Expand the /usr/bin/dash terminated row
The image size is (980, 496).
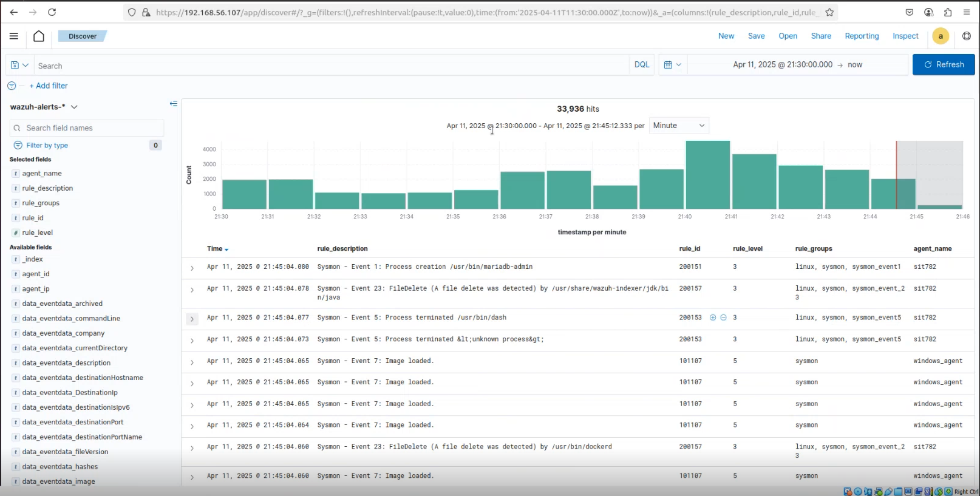click(192, 319)
